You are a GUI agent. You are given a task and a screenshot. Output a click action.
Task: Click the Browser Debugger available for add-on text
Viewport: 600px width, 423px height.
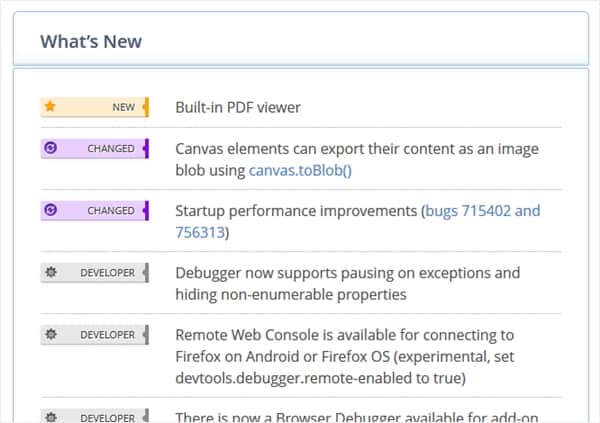click(x=357, y=417)
